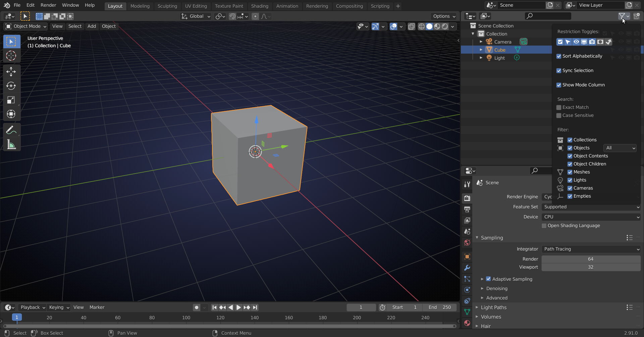644x337 pixels.
Task: Click the Playback popover button
Action: tap(33, 308)
